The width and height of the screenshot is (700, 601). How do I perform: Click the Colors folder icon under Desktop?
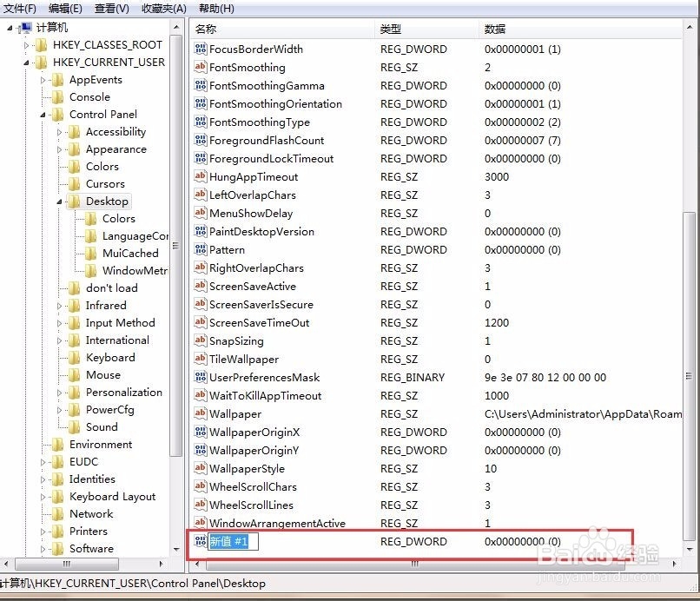tap(89, 218)
